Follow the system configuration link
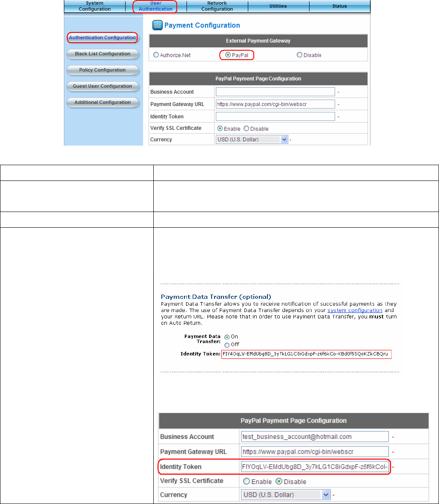The image size is (439, 504). click(x=355, y=310)
